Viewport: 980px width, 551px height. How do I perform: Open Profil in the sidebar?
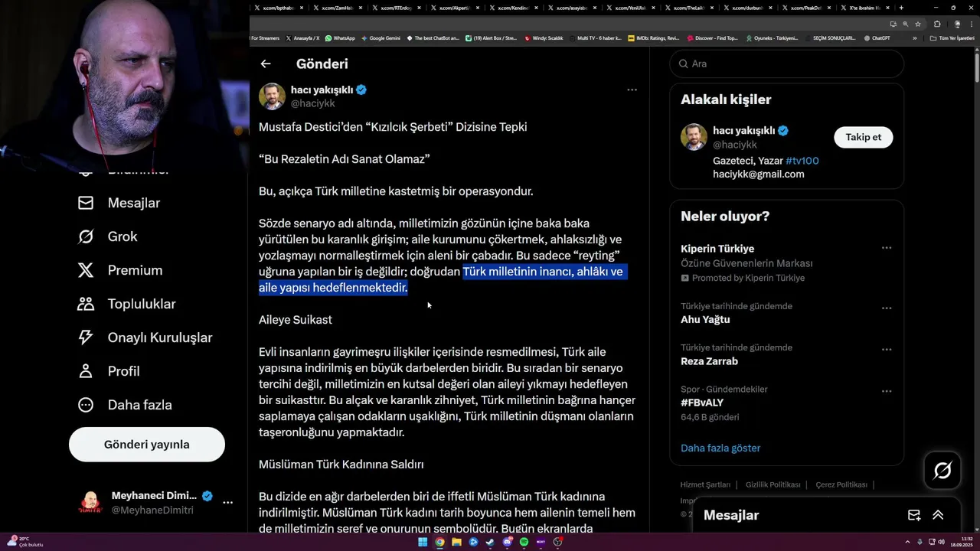coord(108,371)
